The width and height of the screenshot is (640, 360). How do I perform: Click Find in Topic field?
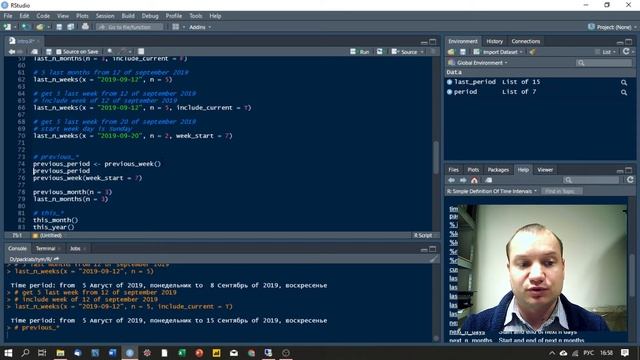(x=562, y=191)
